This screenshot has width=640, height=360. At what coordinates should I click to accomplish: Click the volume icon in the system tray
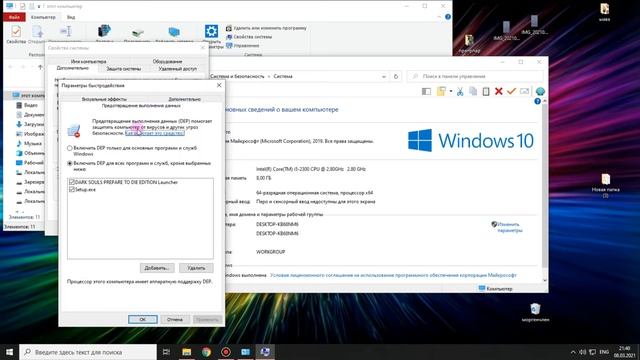pyautogui.click(x=582, y=352)
